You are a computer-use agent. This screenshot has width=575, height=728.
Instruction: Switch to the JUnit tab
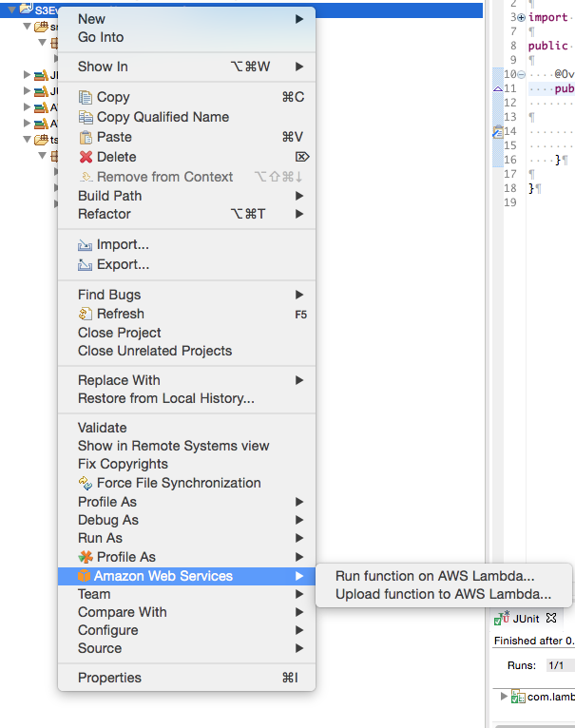526,619
